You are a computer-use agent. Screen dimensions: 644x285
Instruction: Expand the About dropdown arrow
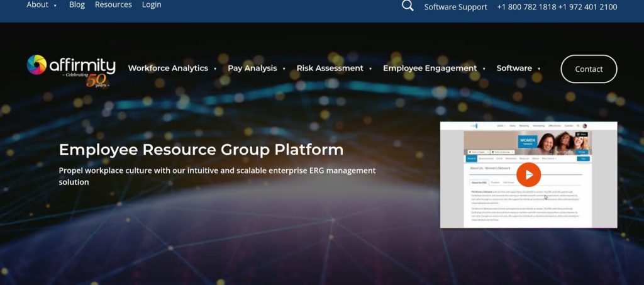click(x=55, y=6)
